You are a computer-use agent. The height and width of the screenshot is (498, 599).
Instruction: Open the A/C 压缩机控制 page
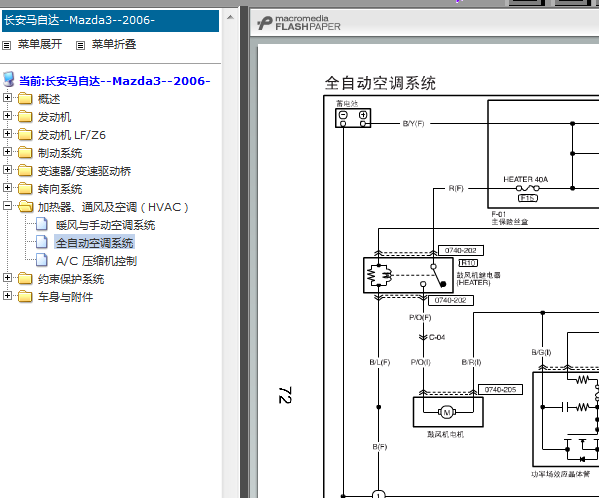click(x=96, y=261)
